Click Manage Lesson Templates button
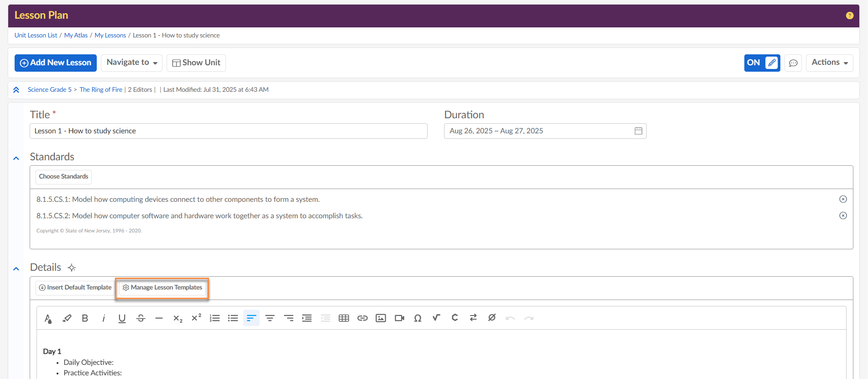Viewport: 868px width, 379px height. tap(162, 288)
